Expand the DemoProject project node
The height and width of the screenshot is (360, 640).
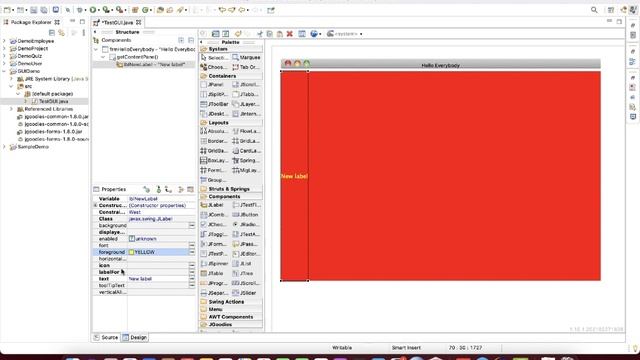4,49
